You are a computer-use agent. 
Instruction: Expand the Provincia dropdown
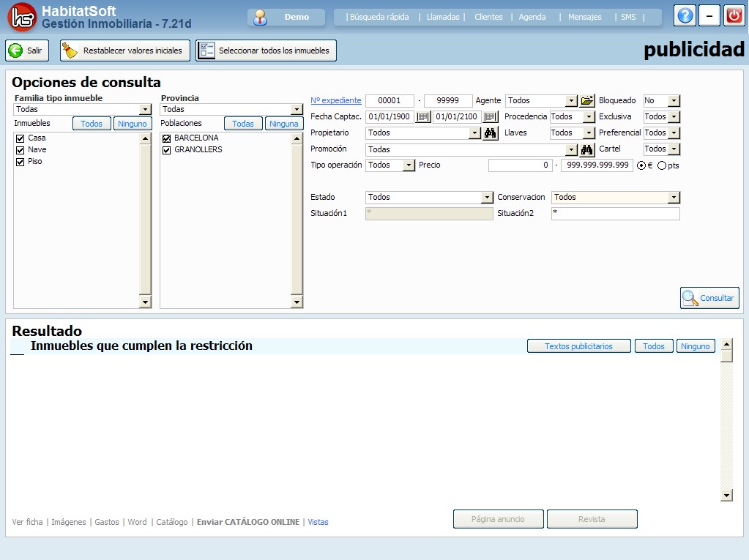pos(297,109)
